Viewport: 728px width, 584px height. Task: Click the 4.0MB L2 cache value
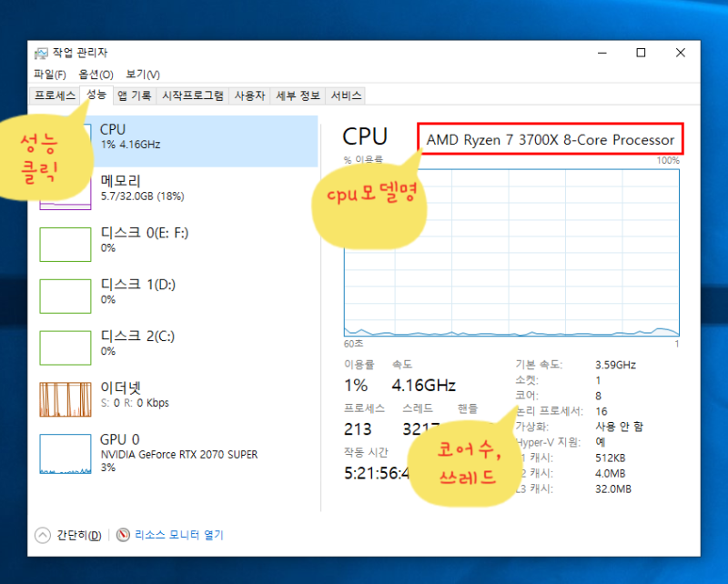[x=610, y=474]
